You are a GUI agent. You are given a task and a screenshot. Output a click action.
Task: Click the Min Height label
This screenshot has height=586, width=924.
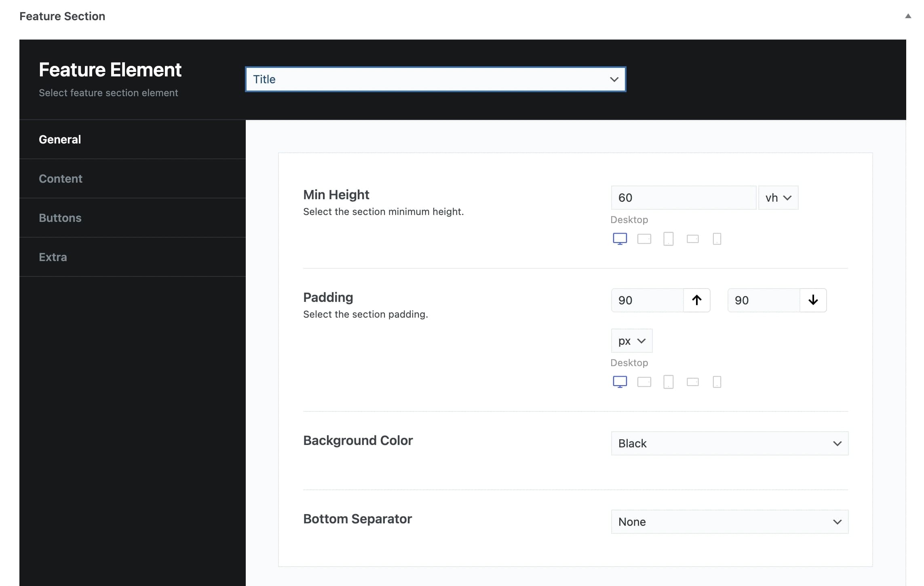(x=336, y=195)
